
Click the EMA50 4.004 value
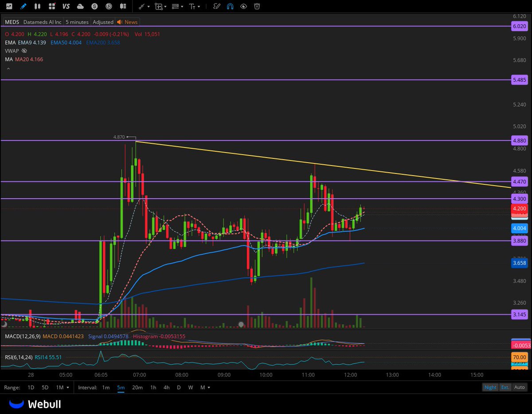[65, 43]
